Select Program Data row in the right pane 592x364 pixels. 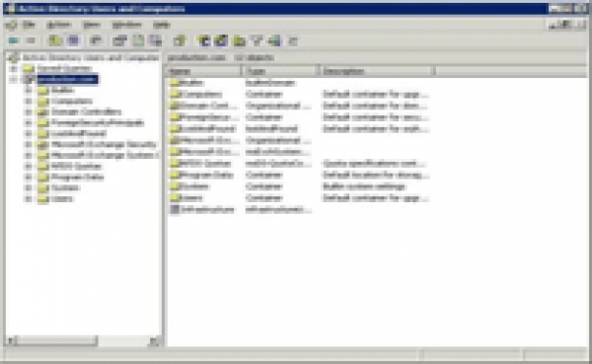298,176
